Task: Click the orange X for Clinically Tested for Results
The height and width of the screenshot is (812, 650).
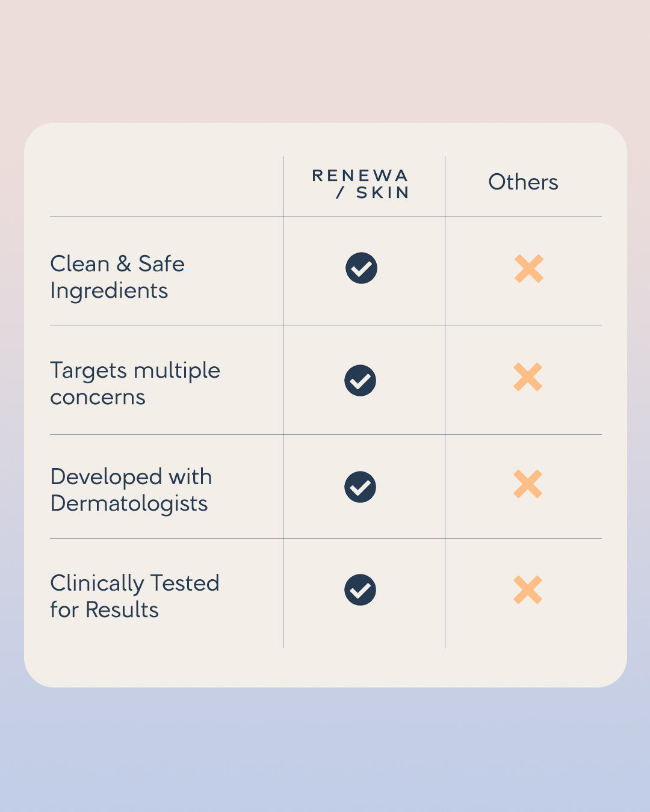Action: click(528, 590)
